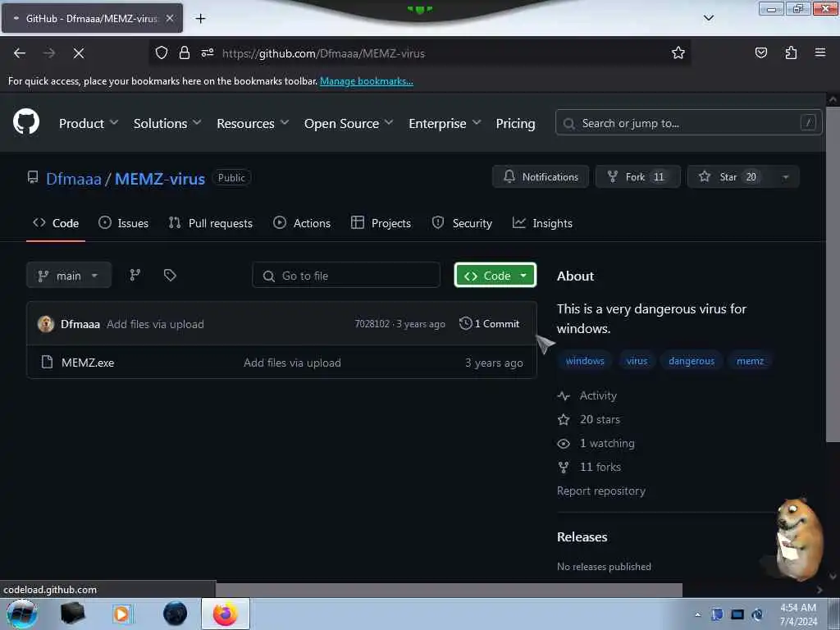Select the memz topic tag
The height and width of the screenshot is (630, 840).
[750, 361]
